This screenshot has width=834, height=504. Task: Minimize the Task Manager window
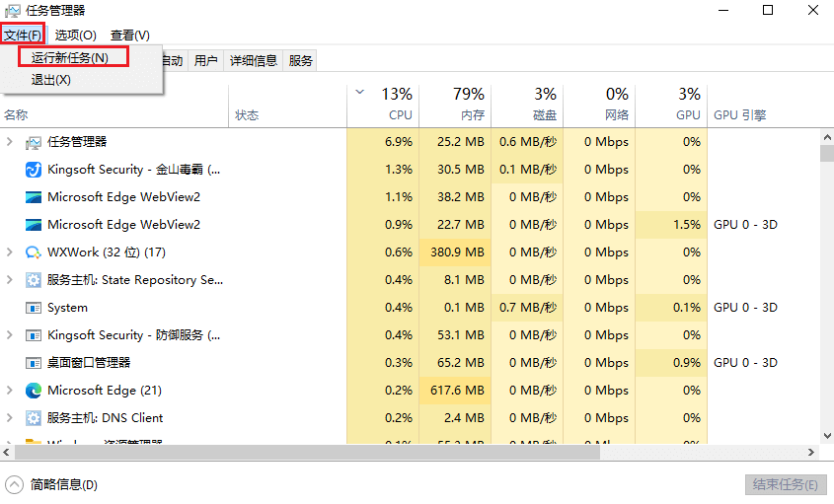722,10
